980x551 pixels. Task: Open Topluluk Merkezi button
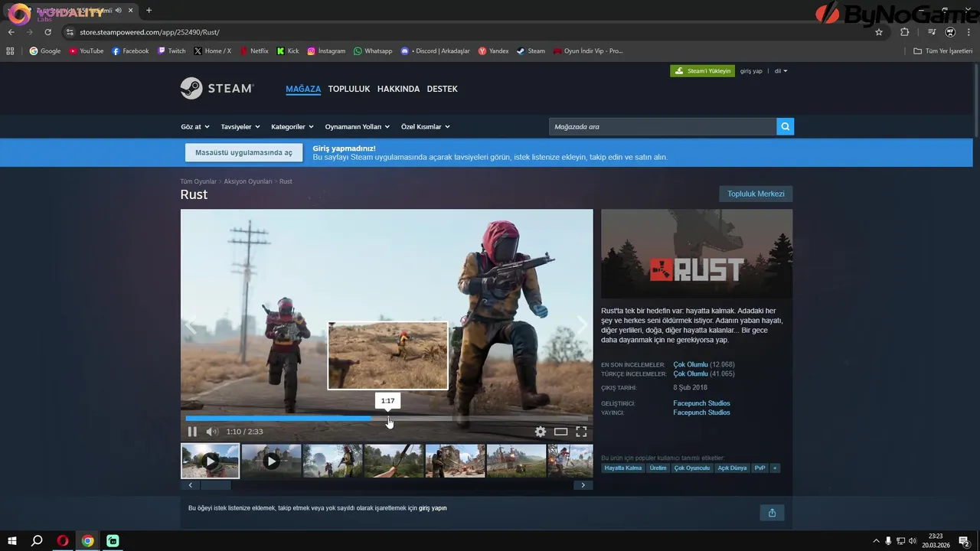tap(756, 194)
